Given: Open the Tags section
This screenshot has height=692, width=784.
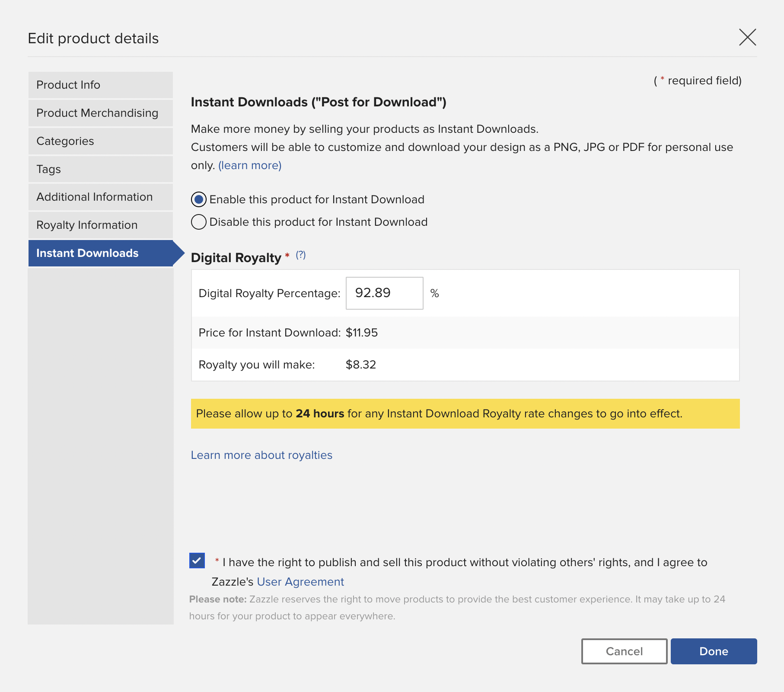Looking at the screenshot, I should 100,169.
